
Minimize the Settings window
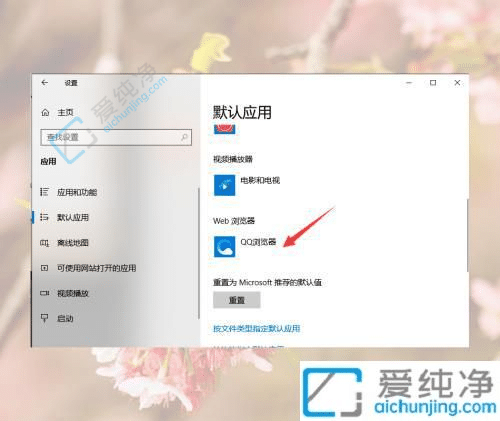tap(409, 83)
